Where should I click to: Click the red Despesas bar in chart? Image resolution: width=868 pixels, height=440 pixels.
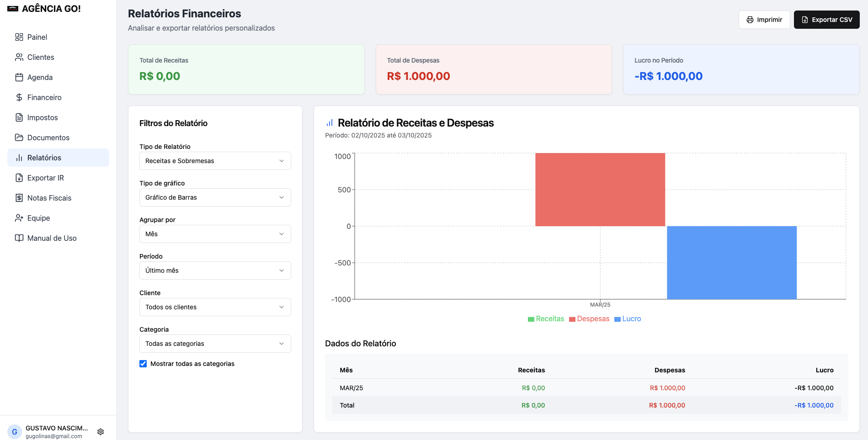[600, 190]
